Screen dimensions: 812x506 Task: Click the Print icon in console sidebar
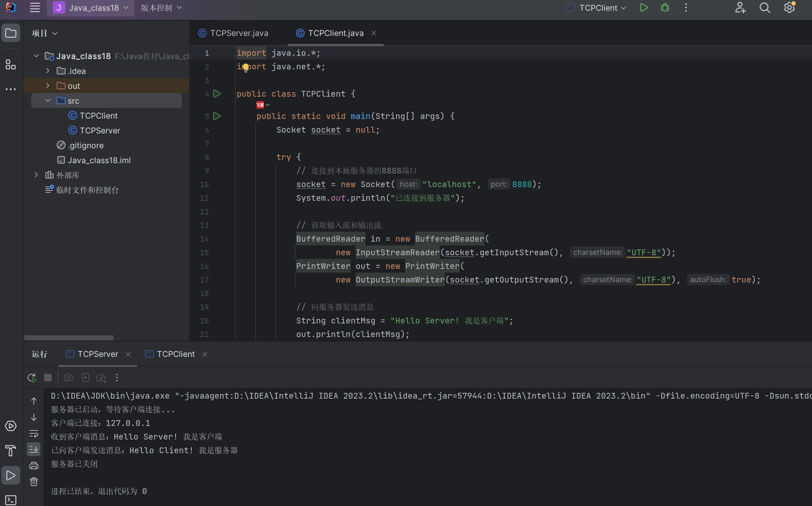click(34, 466)
